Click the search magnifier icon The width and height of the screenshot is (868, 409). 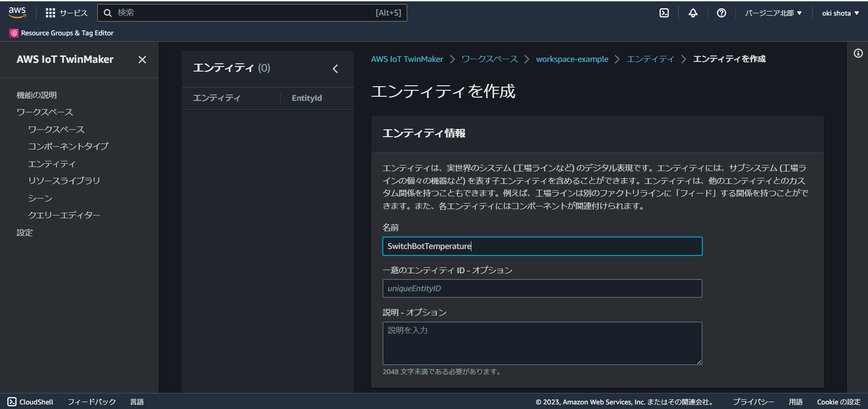[x=108, y=13]
